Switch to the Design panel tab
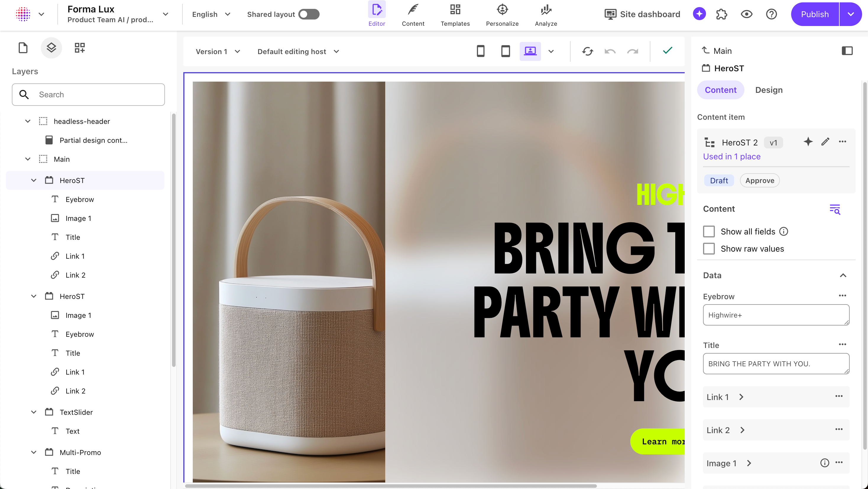Image resolution: width=868 pixels, height=489 pixels. [769, 90]
